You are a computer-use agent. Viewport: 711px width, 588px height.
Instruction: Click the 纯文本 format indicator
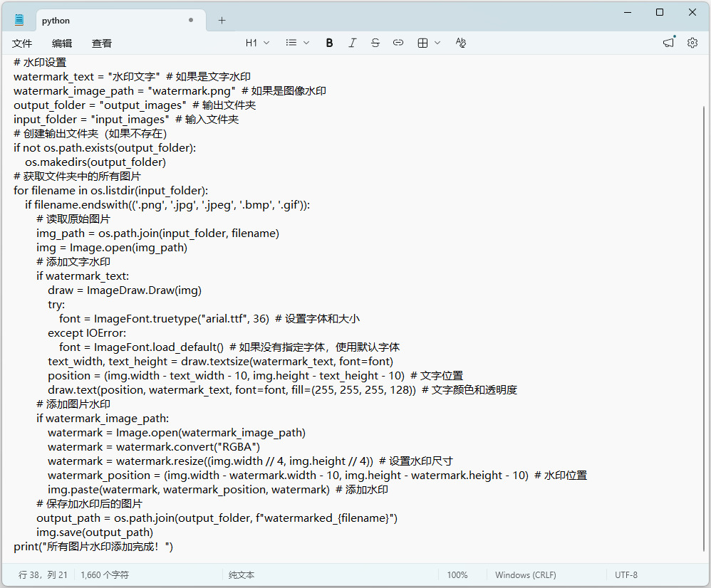tap(242, 575)
